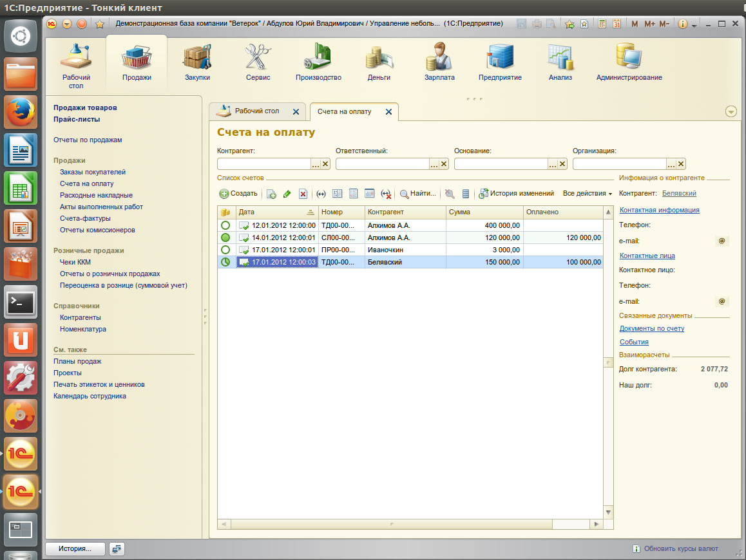The height and width of the screenshot is (560, 746).
Task: Click the Создать button
Action: coord(238,193)
